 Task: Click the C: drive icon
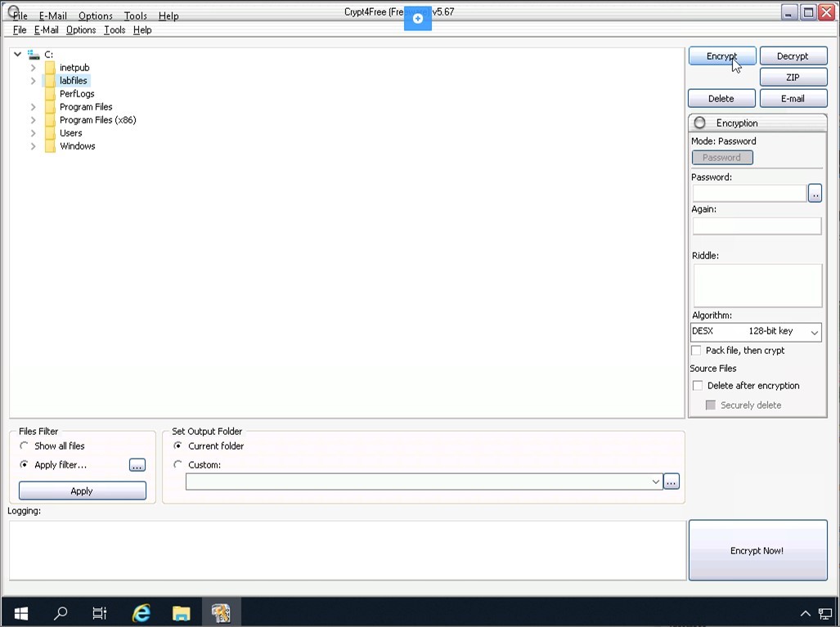tap(34, 55)
